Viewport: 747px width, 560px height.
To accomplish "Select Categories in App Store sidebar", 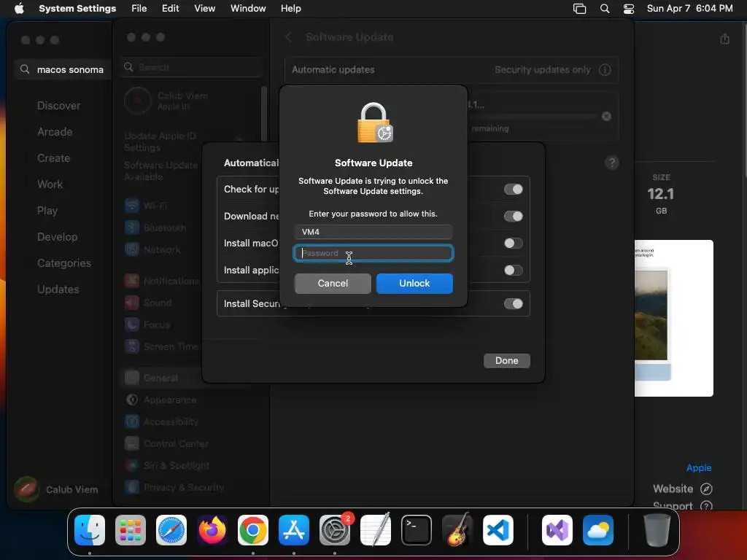I will click(64, 262).
